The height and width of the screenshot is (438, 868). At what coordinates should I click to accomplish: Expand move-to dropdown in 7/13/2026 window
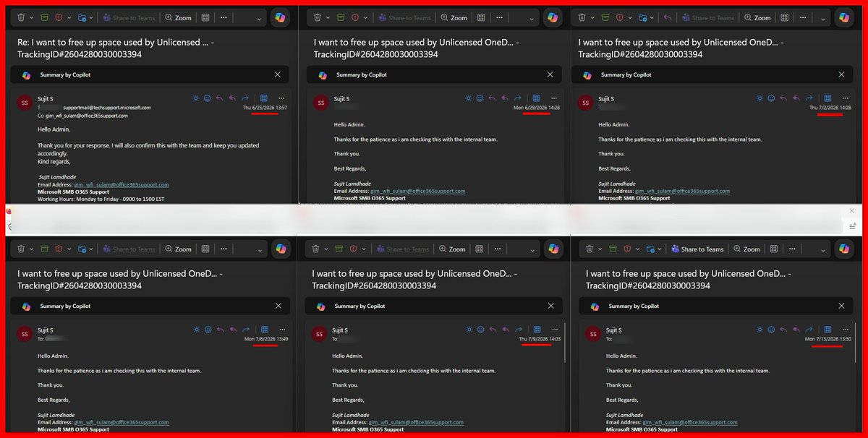click(660, 249)
